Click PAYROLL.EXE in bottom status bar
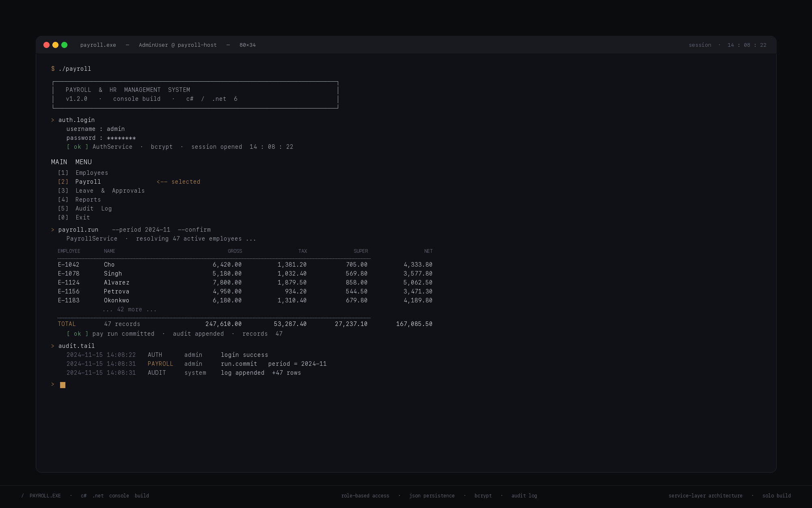 pos(45,496)
